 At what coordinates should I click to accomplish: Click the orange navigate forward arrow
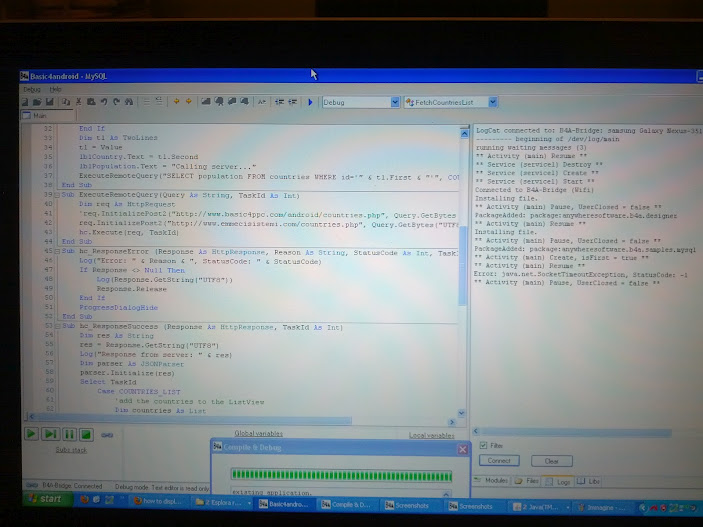coord(189,102)
